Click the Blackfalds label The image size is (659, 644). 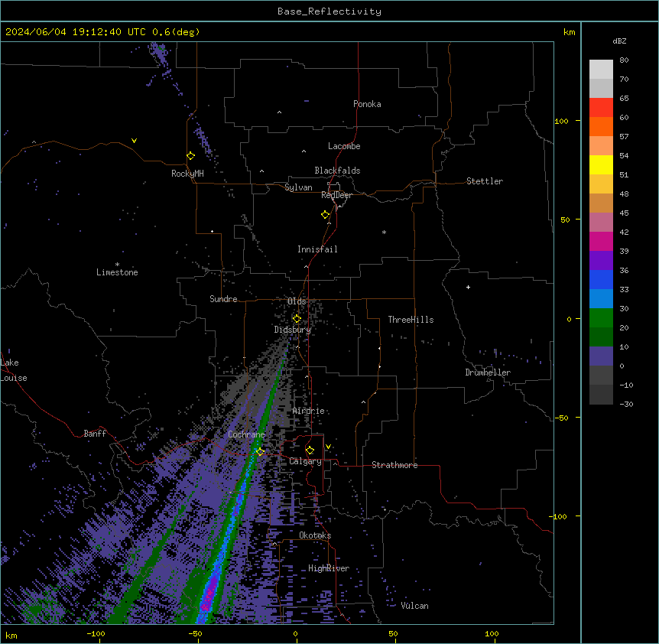click(x=337, y=171)
